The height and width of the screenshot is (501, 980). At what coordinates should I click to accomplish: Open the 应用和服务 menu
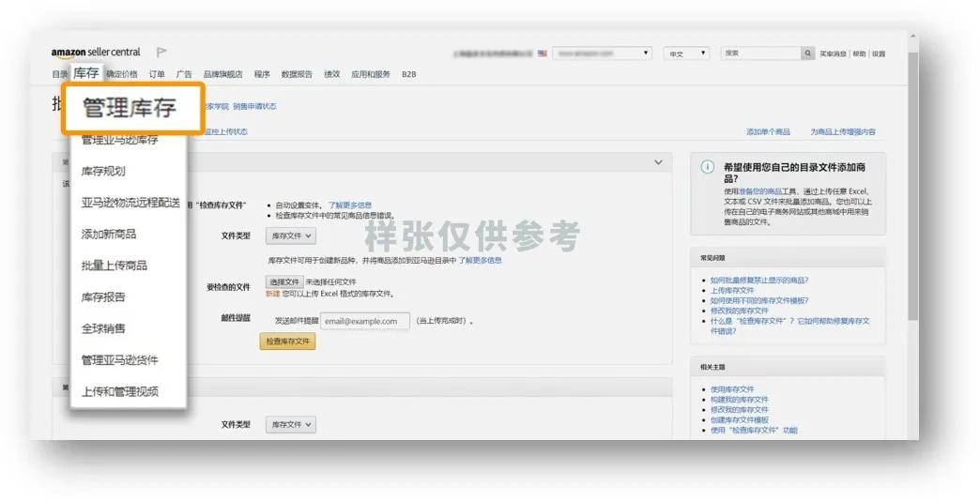(371, 74)
